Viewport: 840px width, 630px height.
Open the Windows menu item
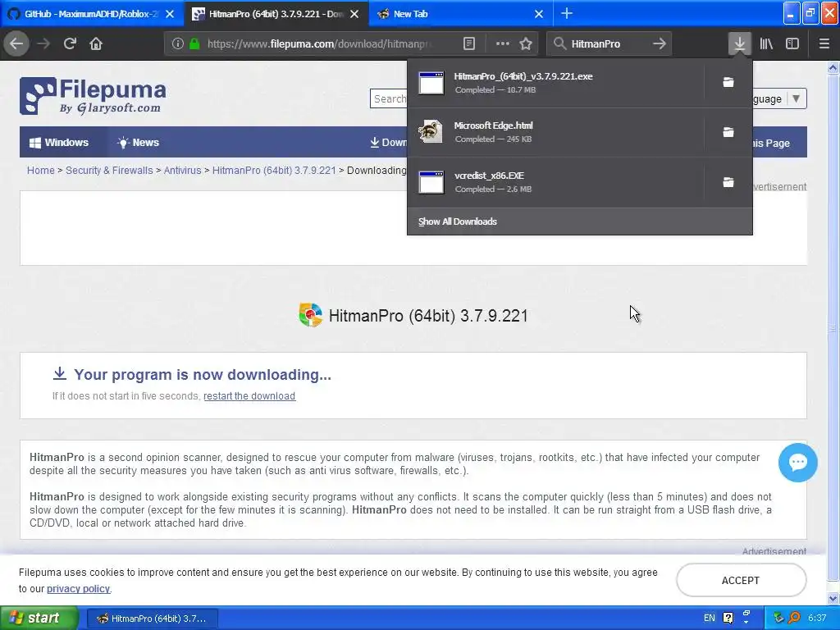[59, 143]
